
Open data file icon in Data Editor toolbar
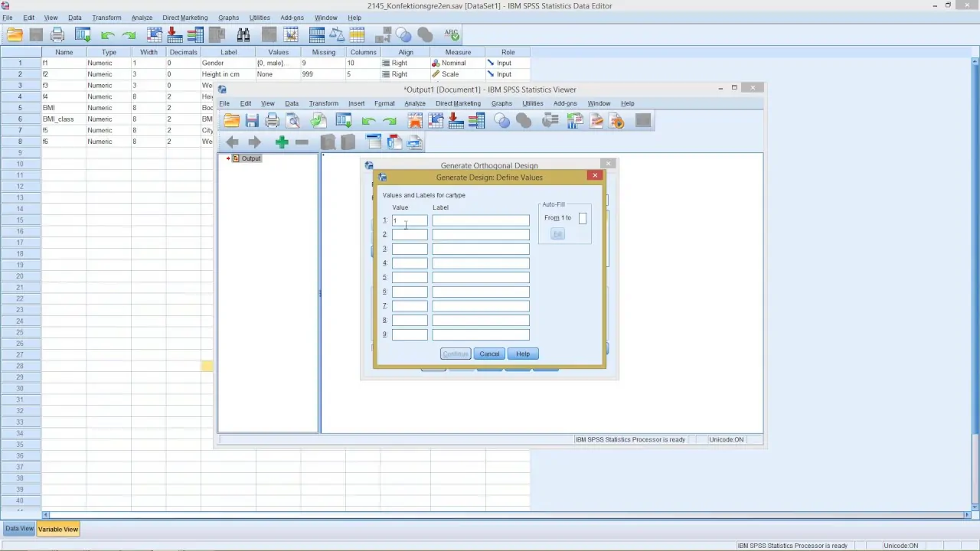click(x=15, y=34)
